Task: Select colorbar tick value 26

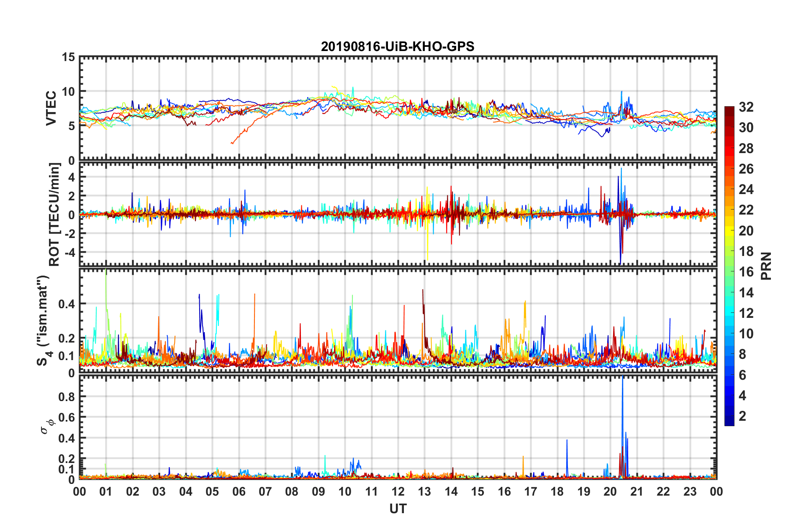Action: (x=746, y=169)
